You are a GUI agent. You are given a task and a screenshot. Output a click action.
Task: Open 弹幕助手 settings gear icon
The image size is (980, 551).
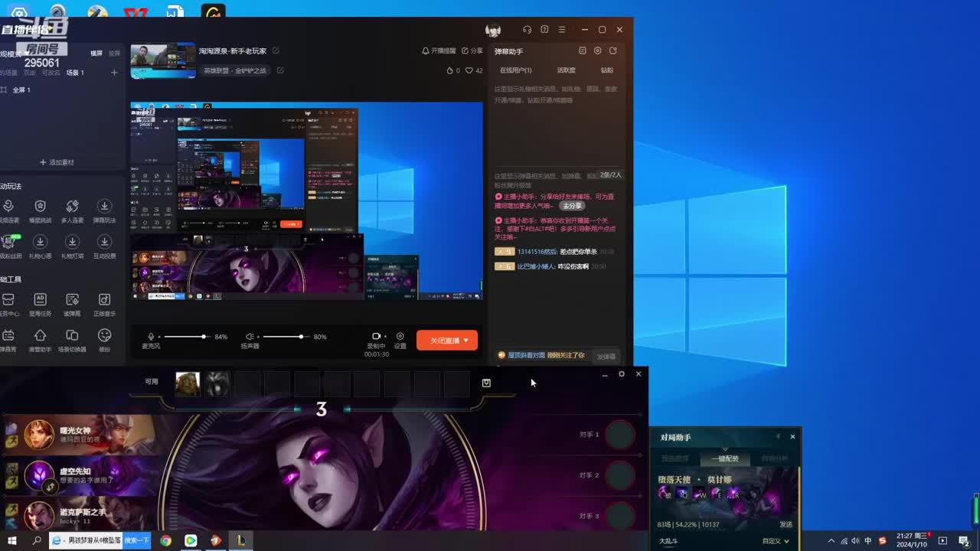[598, 51]
